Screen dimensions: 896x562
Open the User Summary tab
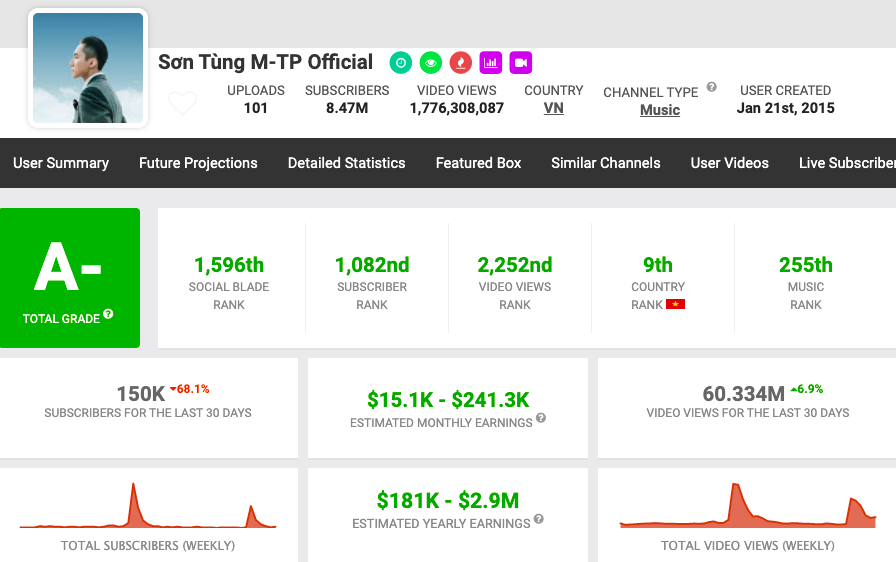tap(61, 163)
